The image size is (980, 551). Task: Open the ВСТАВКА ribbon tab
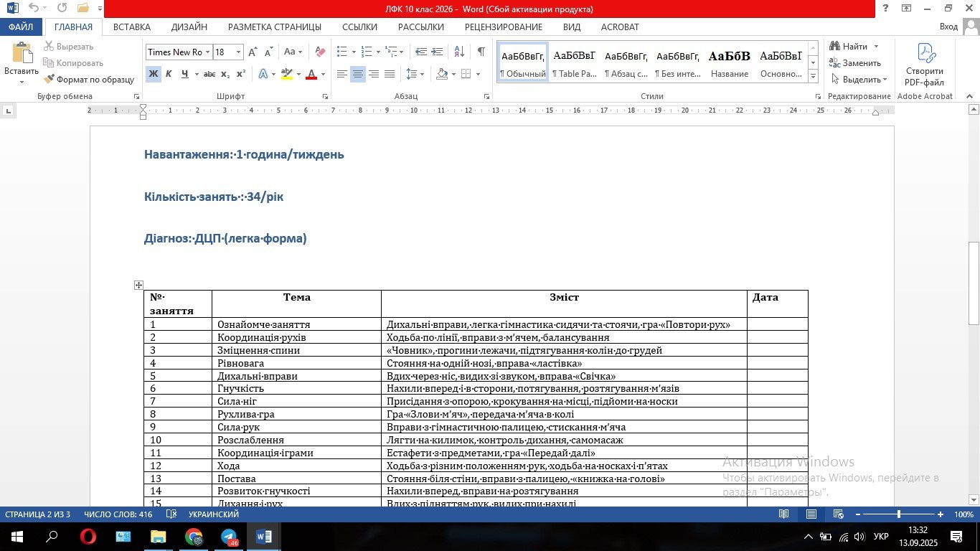(x=131, y=27)
